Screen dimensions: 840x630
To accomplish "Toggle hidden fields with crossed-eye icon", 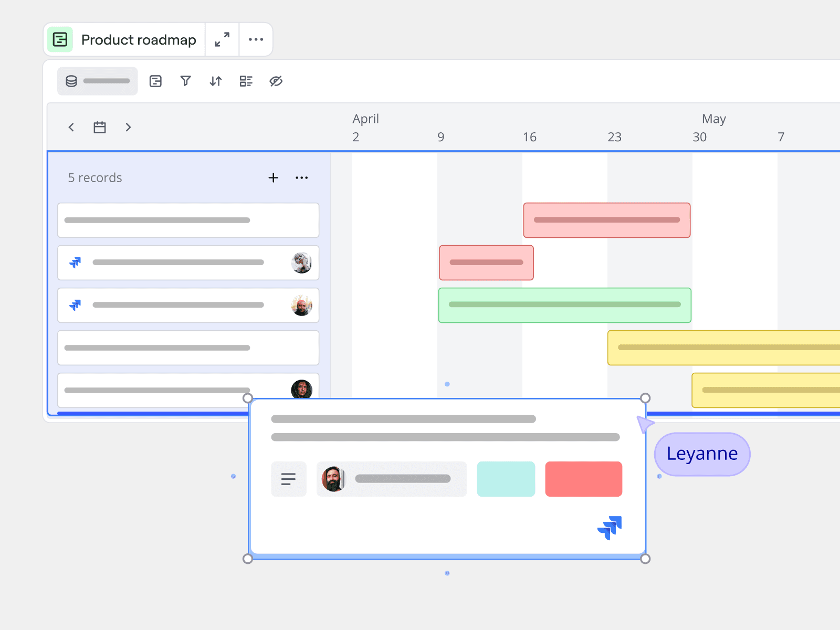I will (x=276, y=81).
